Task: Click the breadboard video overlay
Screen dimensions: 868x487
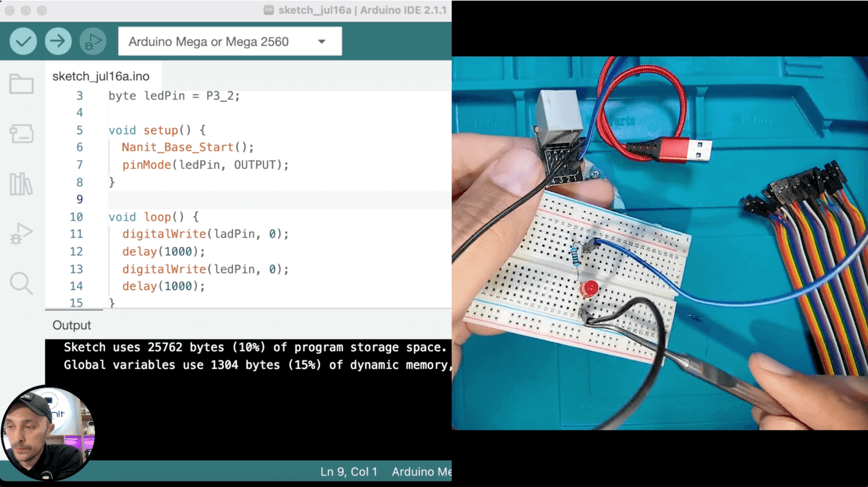Action: pos(660,243)
